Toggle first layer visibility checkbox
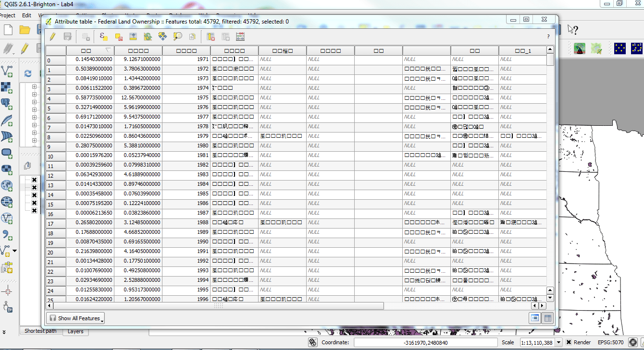This screenshot has width=644, height=350. click(34, 180)
